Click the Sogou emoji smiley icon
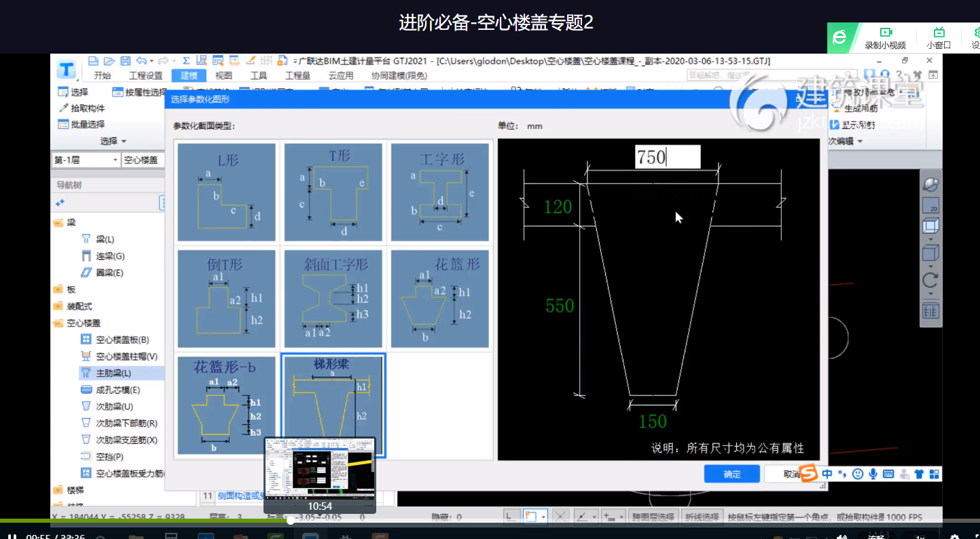This screenshot has width=980, height=539. click(858, 474)
